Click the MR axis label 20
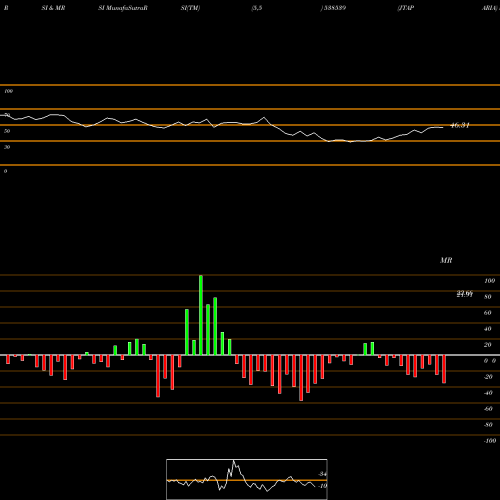This screenshot has width=500, height=500. pyautogui.click(x=488, y=345)
